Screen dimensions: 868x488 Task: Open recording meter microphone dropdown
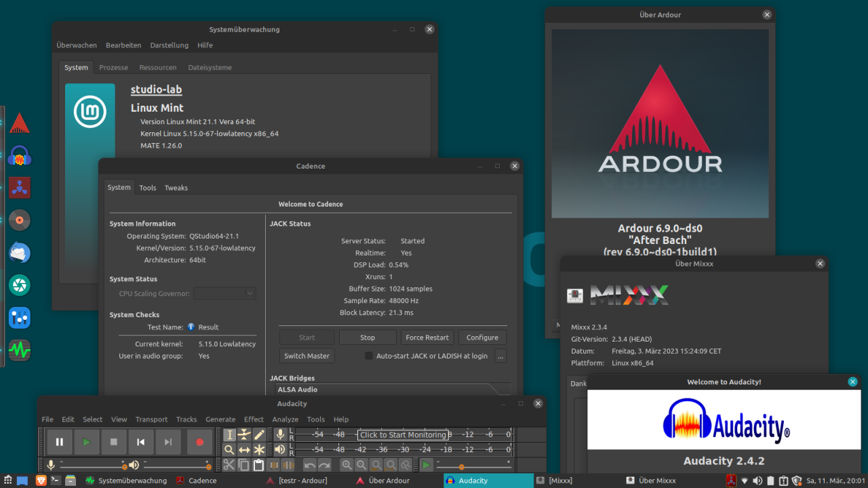[x=280, y=434]
